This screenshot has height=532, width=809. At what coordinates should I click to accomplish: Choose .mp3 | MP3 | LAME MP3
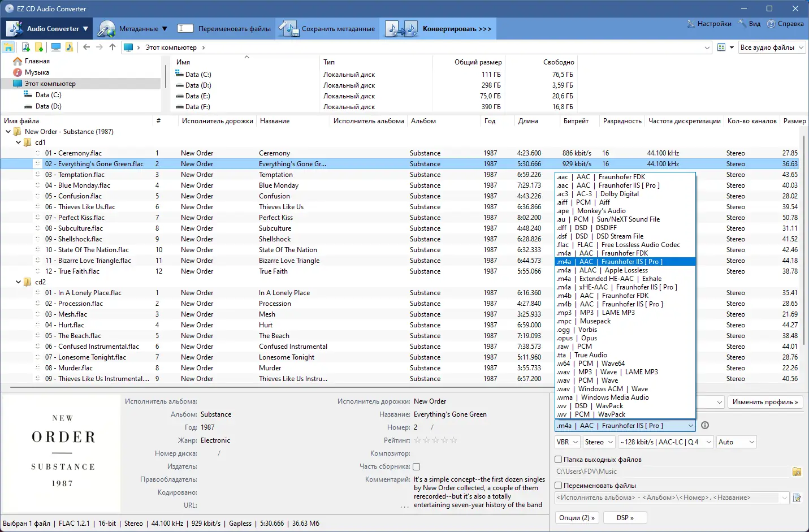[x=625, y=313]
